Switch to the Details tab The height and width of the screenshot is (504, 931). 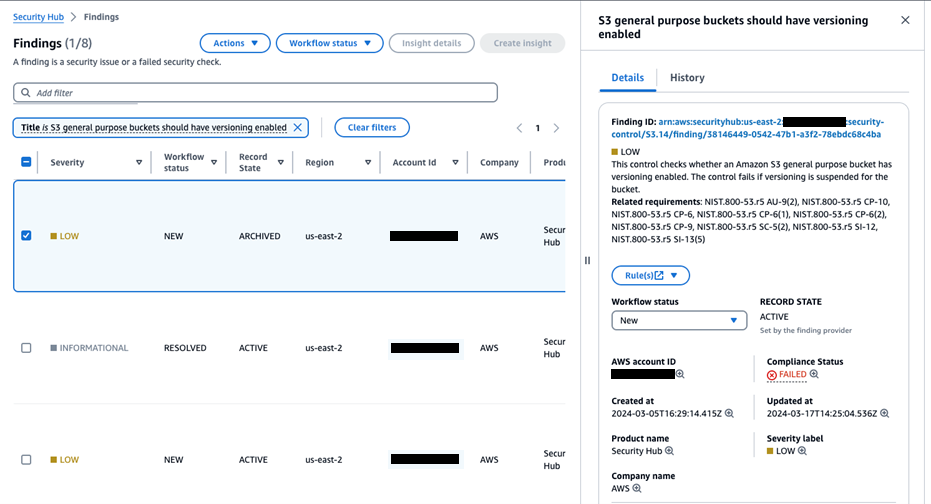click(x=628, y=78)
